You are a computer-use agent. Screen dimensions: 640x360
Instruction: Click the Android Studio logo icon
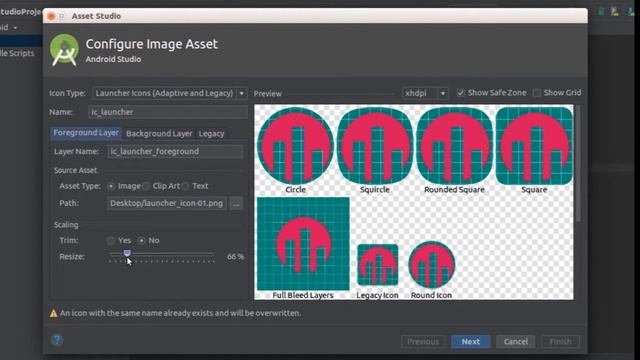[64, 50]
